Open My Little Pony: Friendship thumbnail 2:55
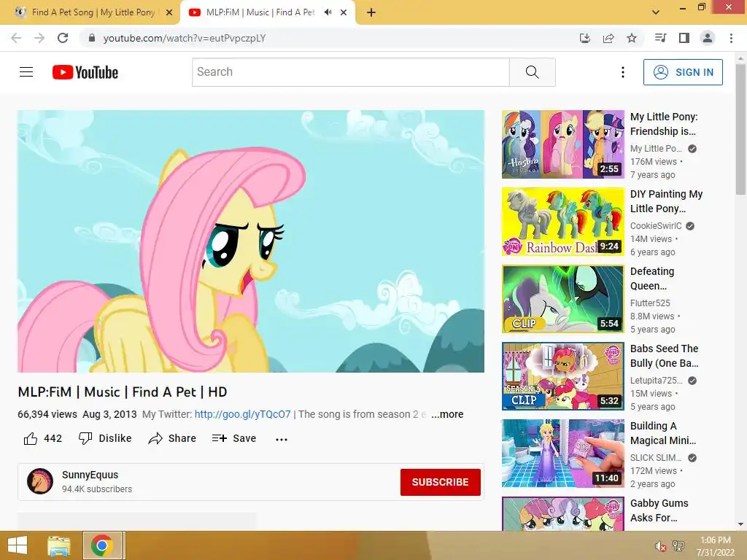 click(563, 144)
